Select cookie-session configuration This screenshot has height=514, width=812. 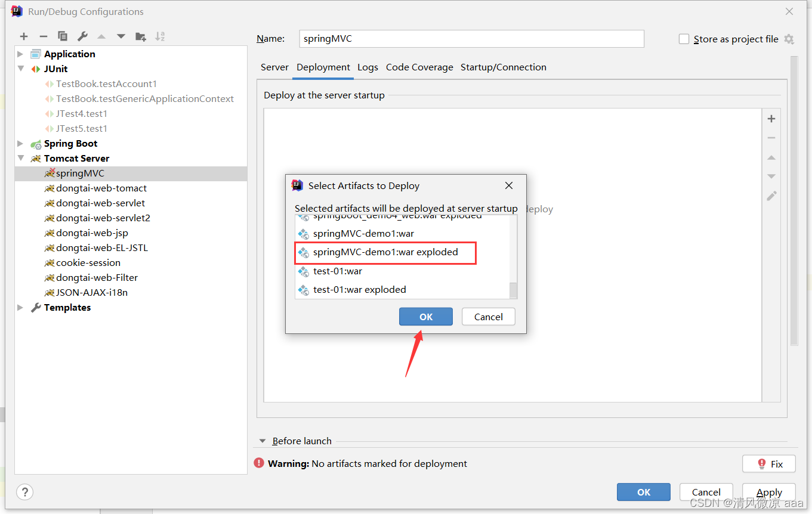tap(131, 262)
